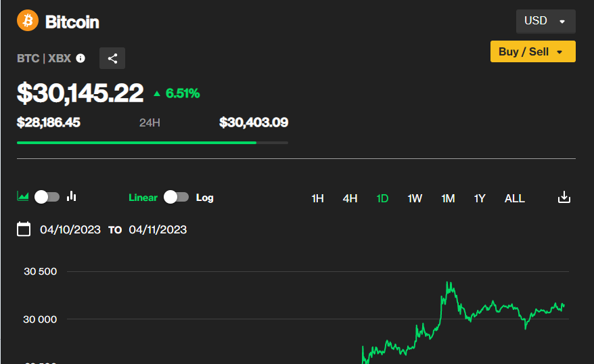Toggle the Linear/Log scale switch
594x364 pixels.
(177, 197)
